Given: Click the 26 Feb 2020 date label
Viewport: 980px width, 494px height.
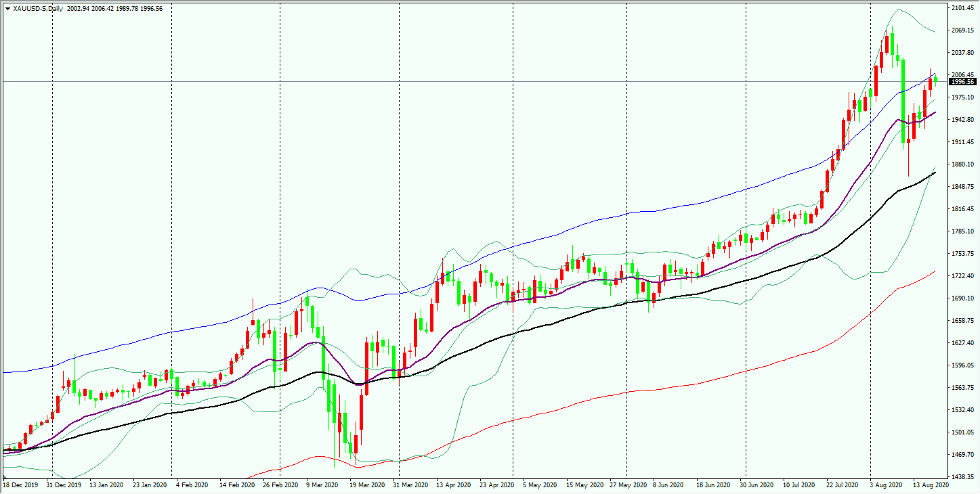Looking at the screenshot, I should pos(280,486).
